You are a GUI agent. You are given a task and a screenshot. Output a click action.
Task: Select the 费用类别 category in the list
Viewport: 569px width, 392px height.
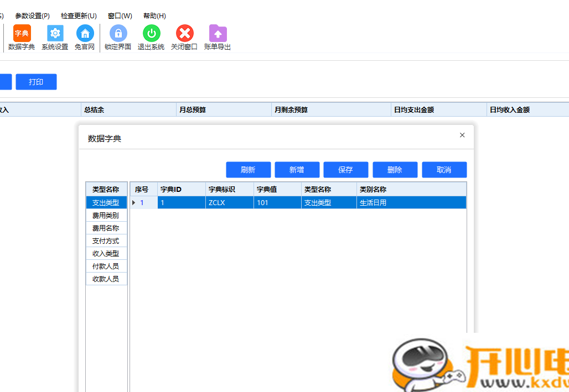click(x=106, y=215)
